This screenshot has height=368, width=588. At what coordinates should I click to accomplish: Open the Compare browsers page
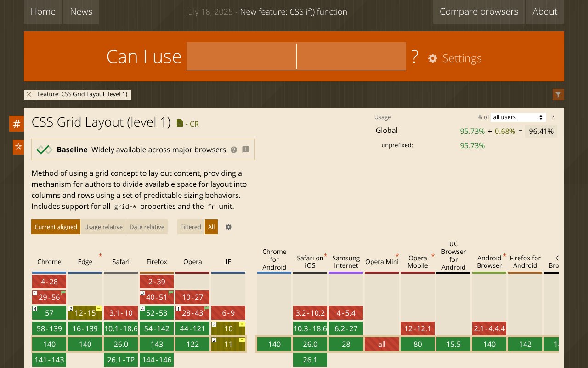(479, 12)
